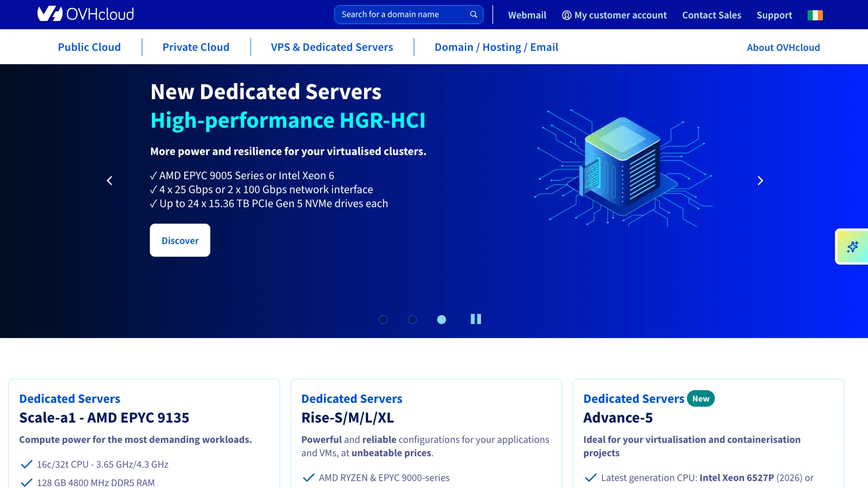This screenshot has height=488, width=868.
Task: Click 'High-performance HGR-HCI' heading
Action: 288,120
